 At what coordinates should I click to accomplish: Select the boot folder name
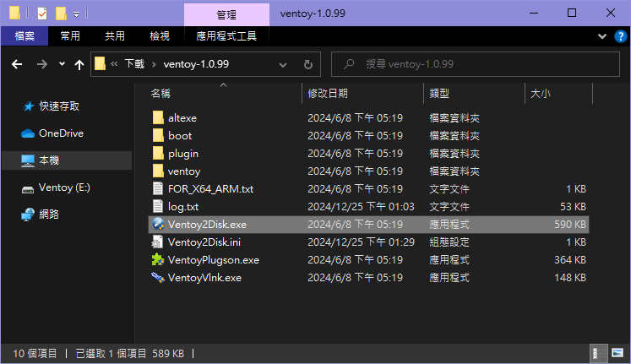pyautogui.click(x=180, y=136)
